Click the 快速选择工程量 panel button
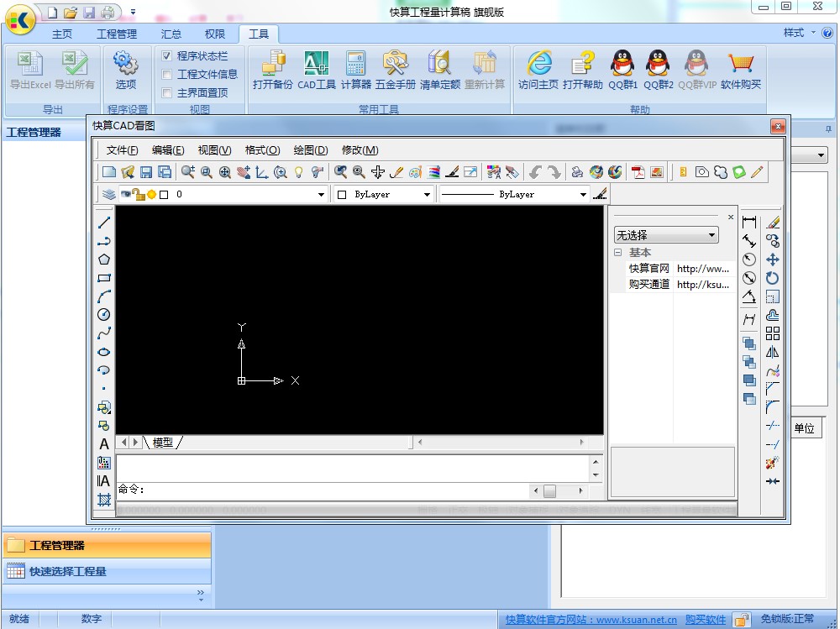Screen dimensions: 840x629 (68, 572)
